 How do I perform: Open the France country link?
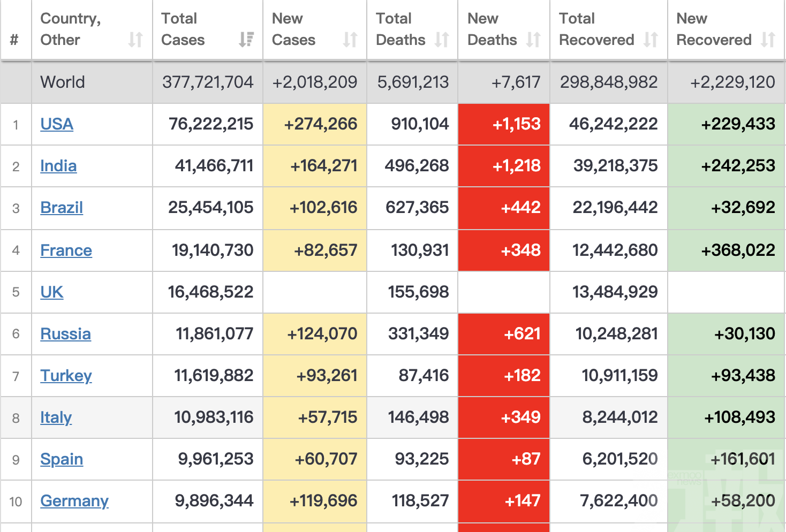pos(66,250)
